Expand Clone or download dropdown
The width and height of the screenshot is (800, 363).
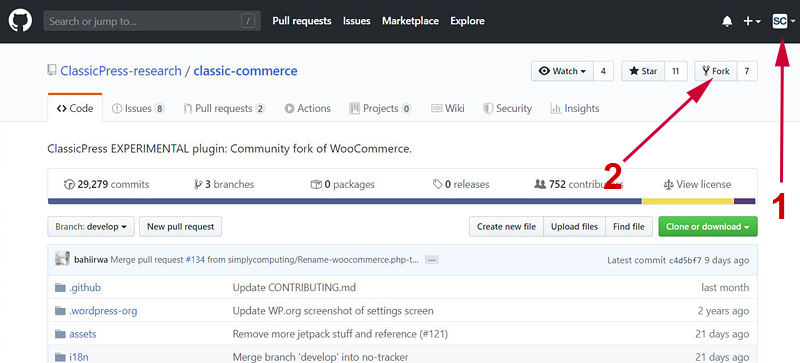(x=708, y=227)
